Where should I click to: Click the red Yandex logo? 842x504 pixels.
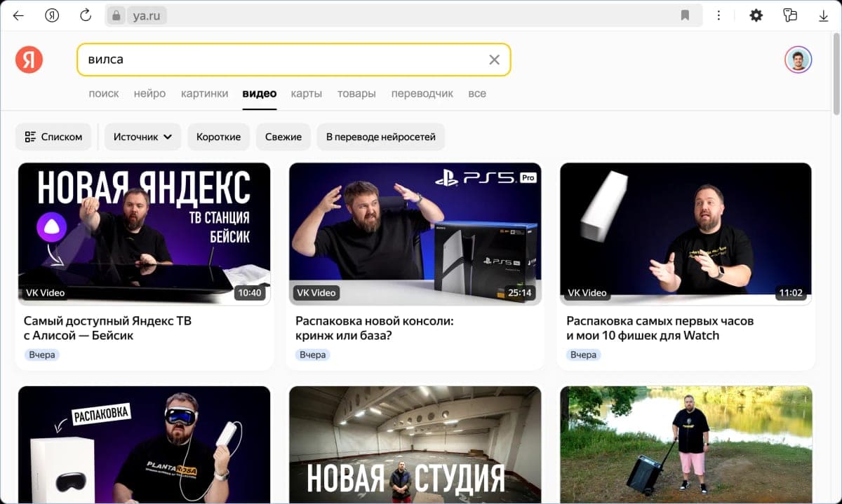pyautogui.click(x=29, y=60)
